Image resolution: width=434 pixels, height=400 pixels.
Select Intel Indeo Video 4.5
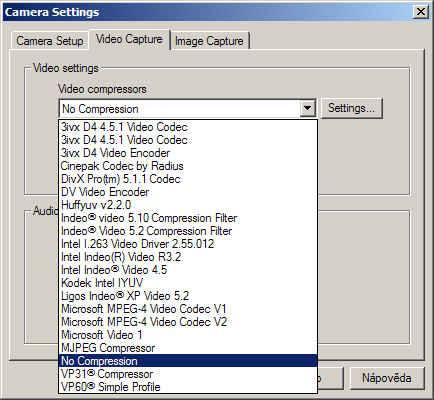tap(188, 270)
